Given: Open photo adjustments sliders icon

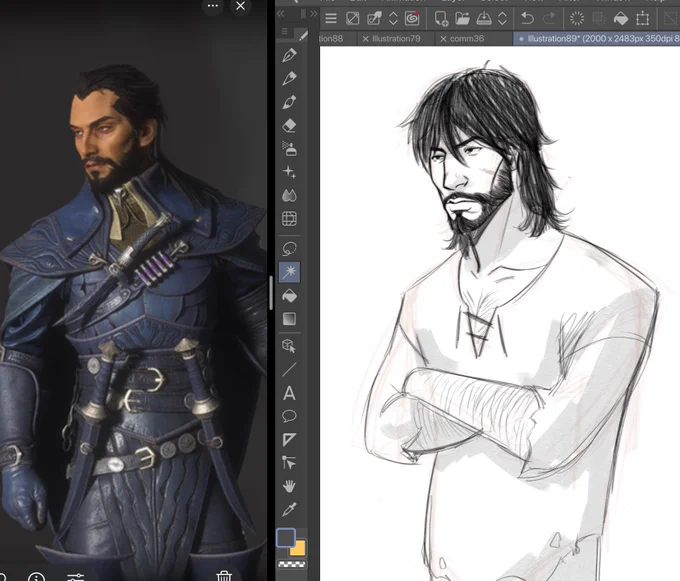Looking at the screenshot, I should pyautogui.click(x=75, y=577).
